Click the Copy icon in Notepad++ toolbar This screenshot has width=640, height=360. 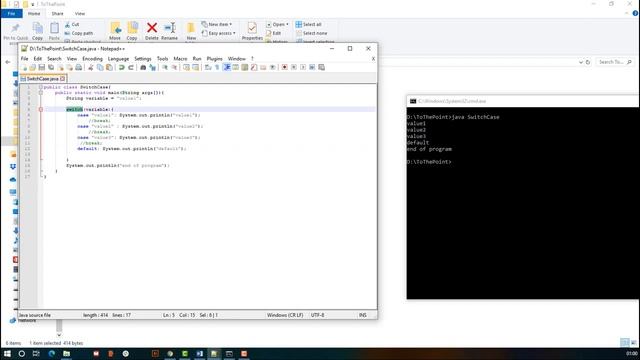(x=100, y=67)
